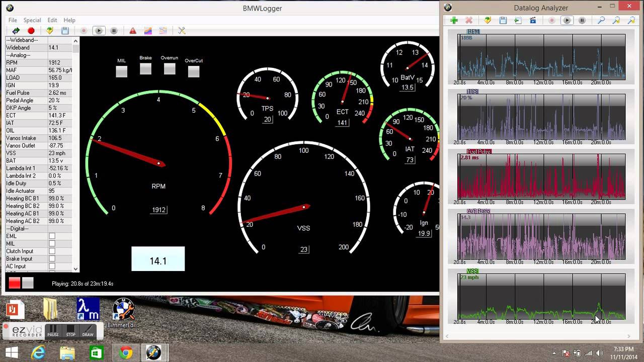The image size is (644, 362).
Task: Click the import page icon in Datalog Analyzer
Action: [518, 20]
